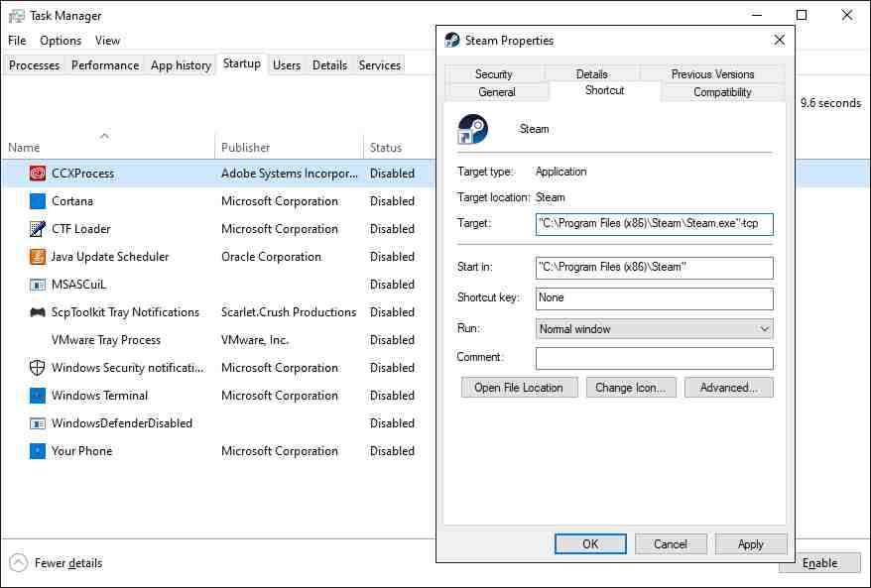The height and width of the screenshot is (588, 871).
Task: Click the Shortcut key field
Action: click(x=654, y=298)
